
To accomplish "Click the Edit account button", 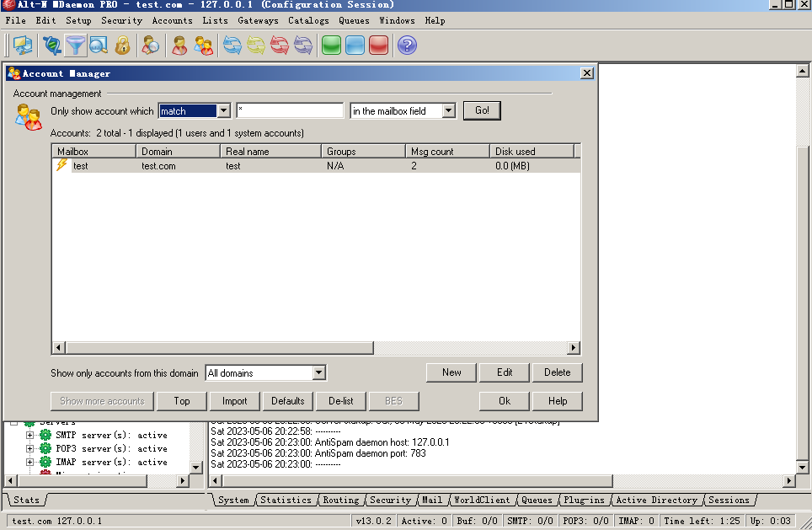I will (505, 372).
